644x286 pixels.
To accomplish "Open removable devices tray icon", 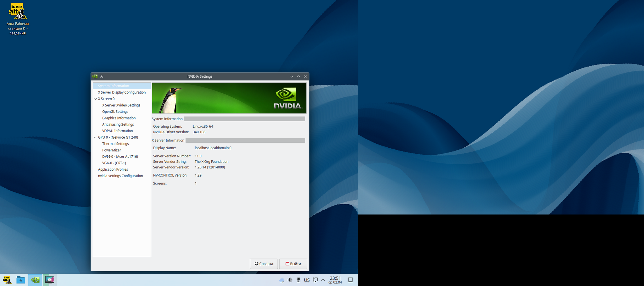I will [x=298, y=280].
